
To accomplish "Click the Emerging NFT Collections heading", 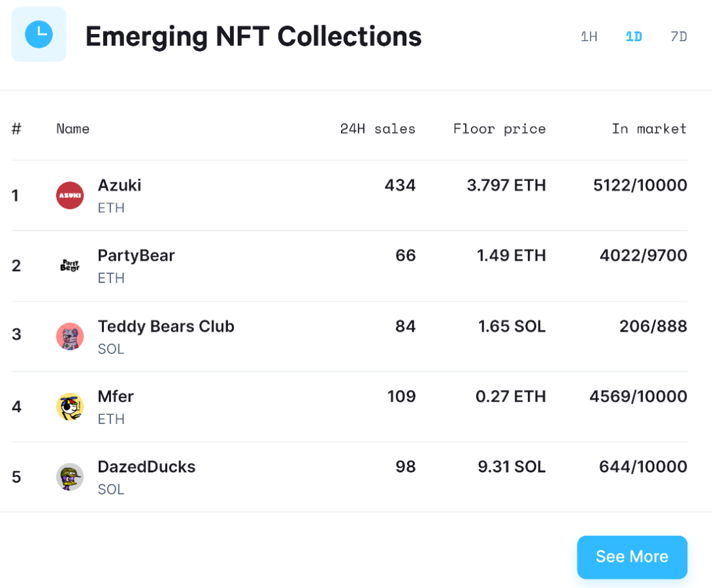I will 253,37.
